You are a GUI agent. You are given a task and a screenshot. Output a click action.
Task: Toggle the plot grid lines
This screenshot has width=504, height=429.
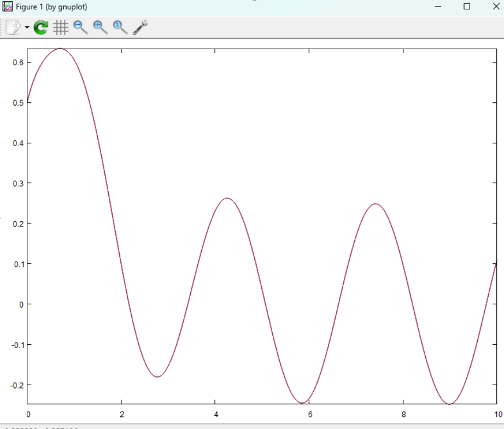pyautogui.click(x=61, y=27)
